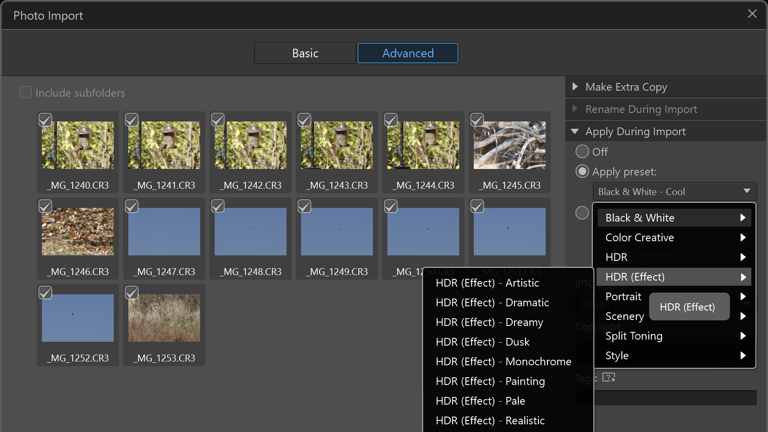Open the HDR (Effect) preset submenu
Screen dimensions: 768x432
[x=674, y=277]
